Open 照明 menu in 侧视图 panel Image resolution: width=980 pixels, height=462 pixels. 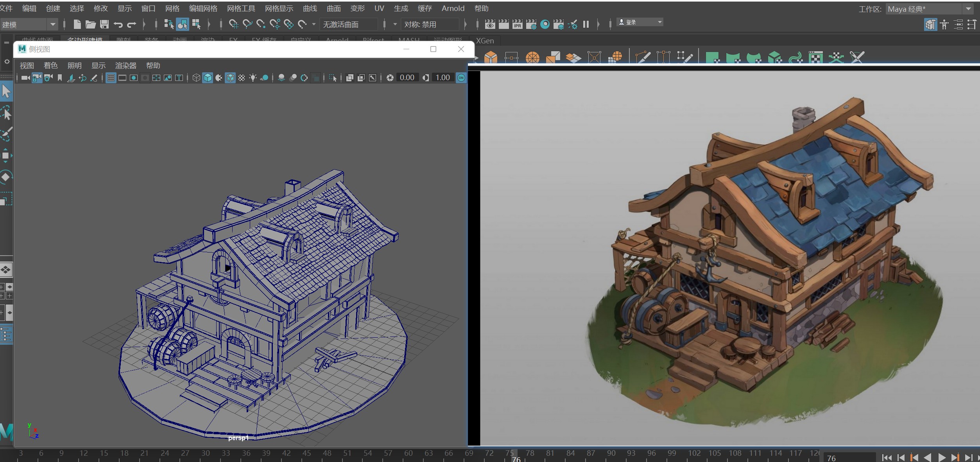click(x=74, y=66)
